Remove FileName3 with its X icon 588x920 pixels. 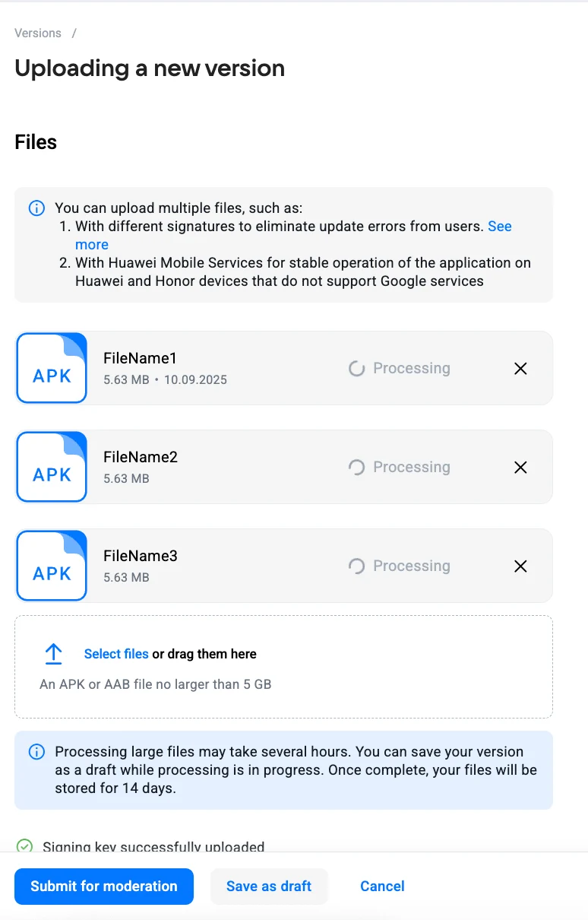(x=520, y=566)
